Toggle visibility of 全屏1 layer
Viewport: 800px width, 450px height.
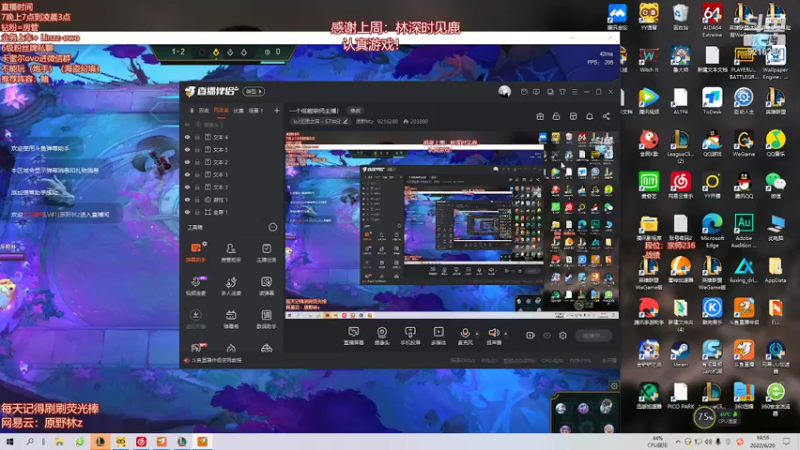coord(187,212)
